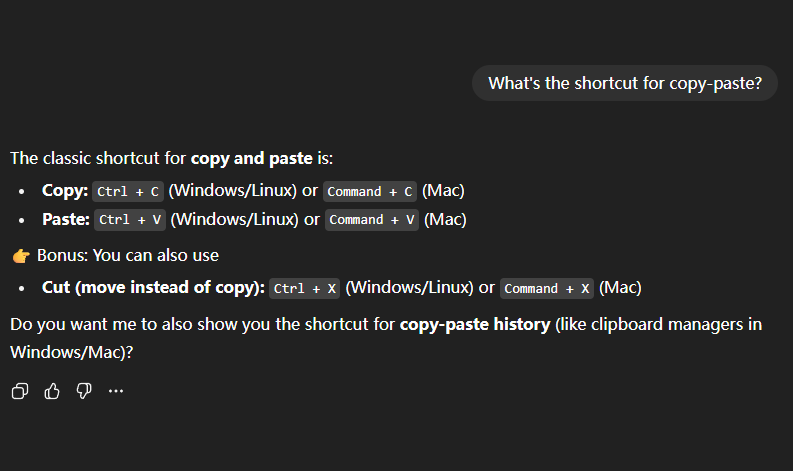
Task: Click the thumbs down feedback icon
Action: [x=84, y=391]
